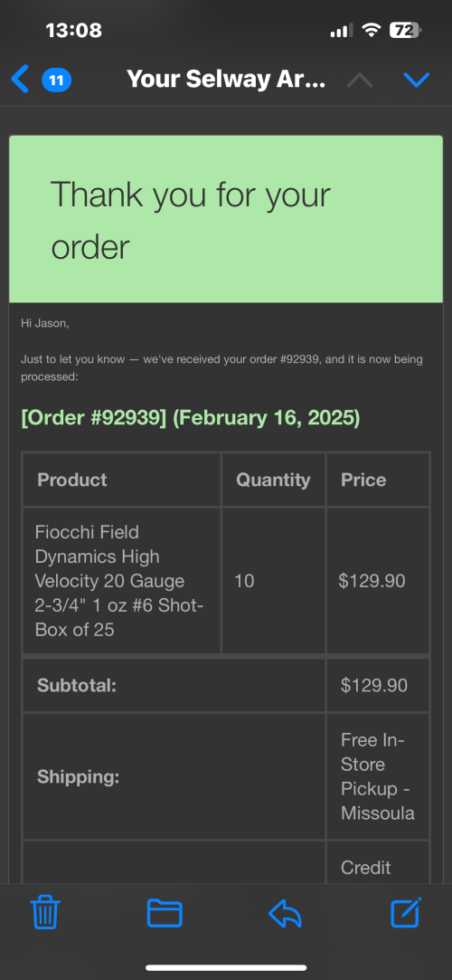This screenshot has width=452, height=980.
Task: Compose a new message with pencil icon
Action: [x=406, y=912]
